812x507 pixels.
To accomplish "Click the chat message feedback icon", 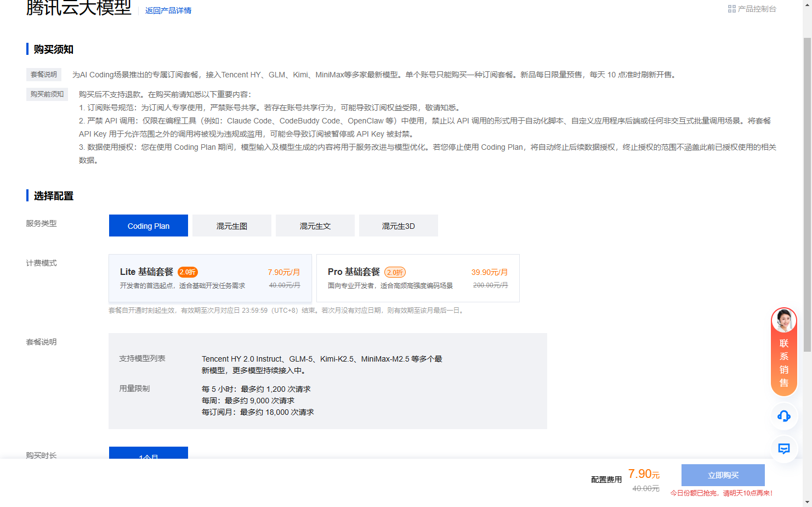I will [x=783, y=449].
